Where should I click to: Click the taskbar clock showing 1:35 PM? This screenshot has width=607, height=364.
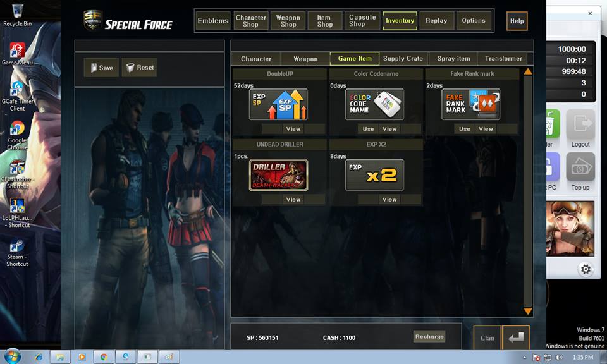tap(582, 357)
